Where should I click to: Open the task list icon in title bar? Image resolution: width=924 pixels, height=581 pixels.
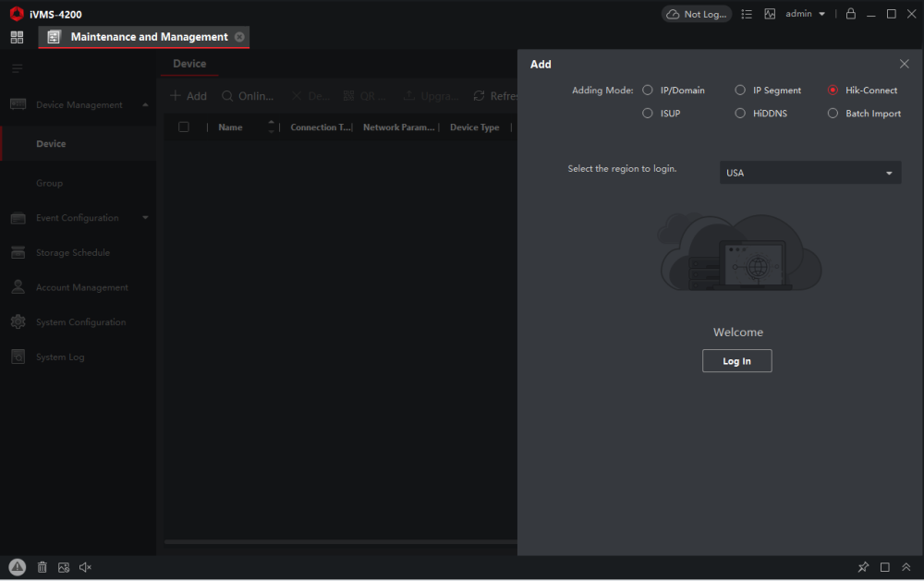tap(747, 13)
